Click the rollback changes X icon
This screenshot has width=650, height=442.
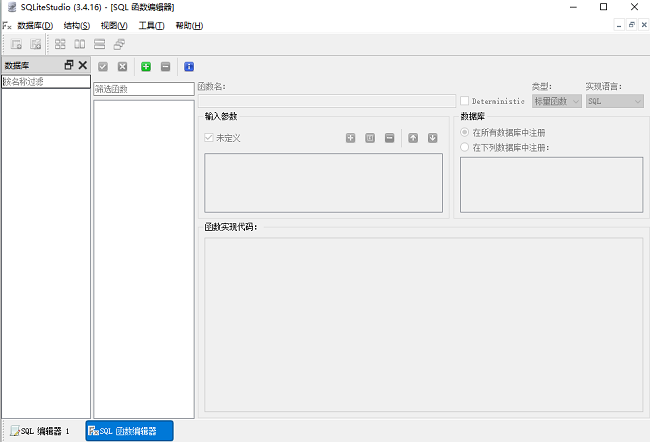122,67
